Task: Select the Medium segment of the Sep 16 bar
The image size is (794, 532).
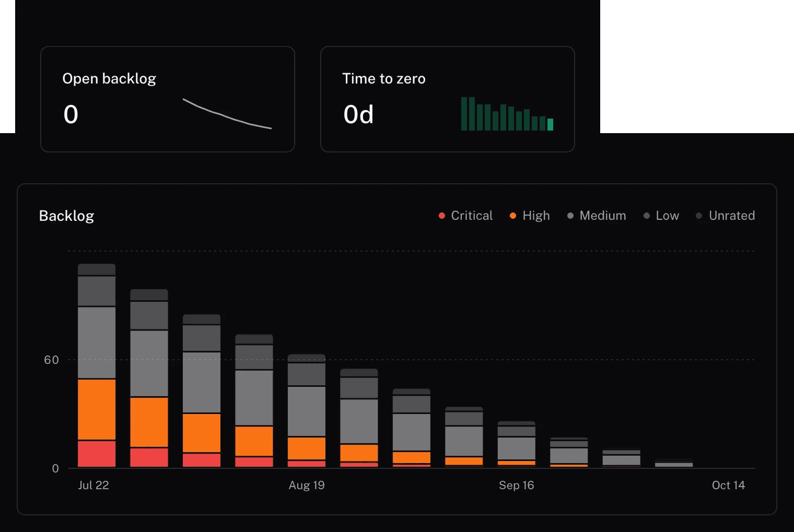Action: 517,448
